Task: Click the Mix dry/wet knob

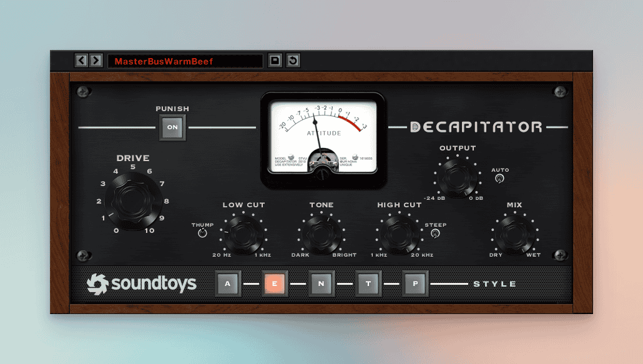Action: point(514,234)
